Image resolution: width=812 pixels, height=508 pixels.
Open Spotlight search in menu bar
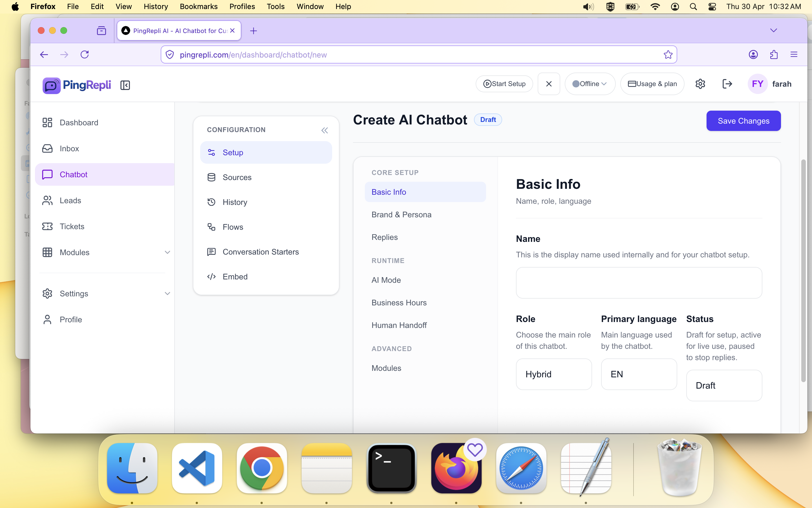coord(693,6)
